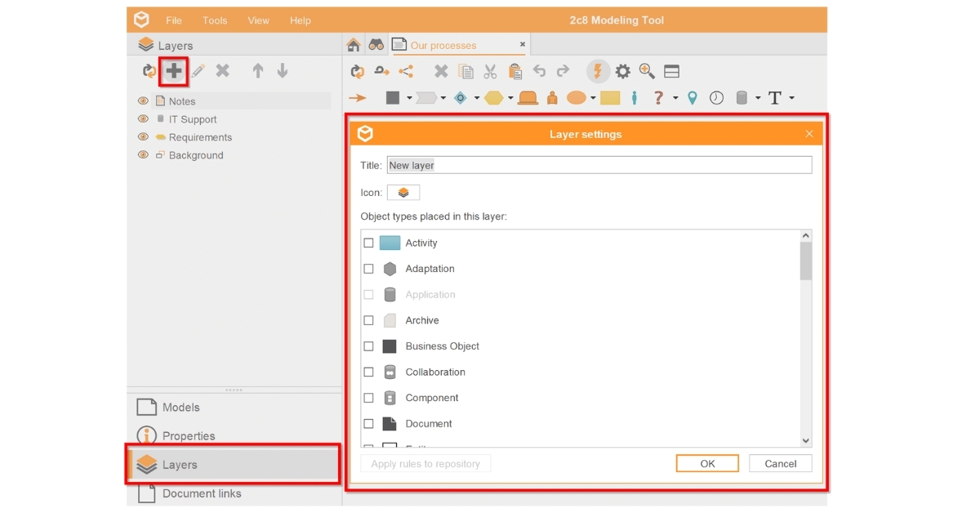
Task: Click the copy icon in the toolbar
Action: [465, 71]
